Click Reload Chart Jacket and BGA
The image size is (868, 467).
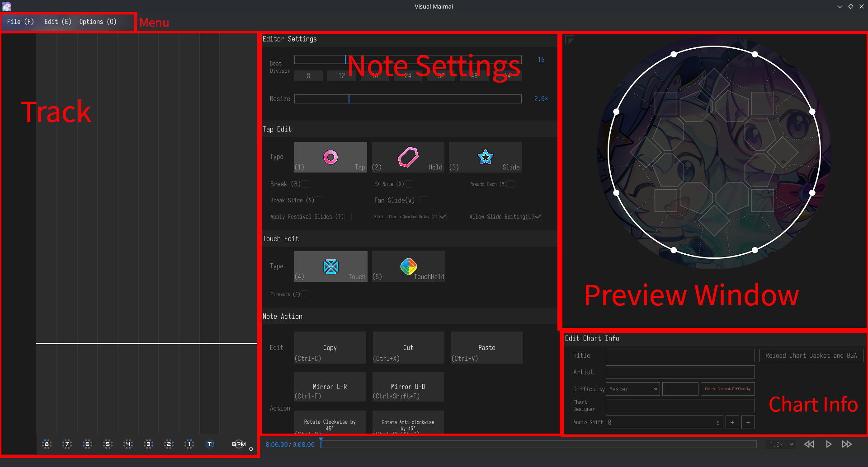tap(811, 355)
